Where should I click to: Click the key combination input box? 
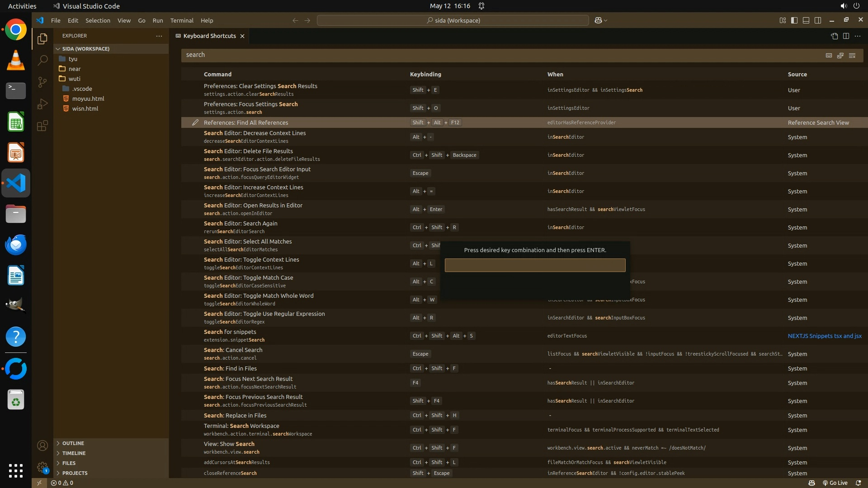[535, 265]
